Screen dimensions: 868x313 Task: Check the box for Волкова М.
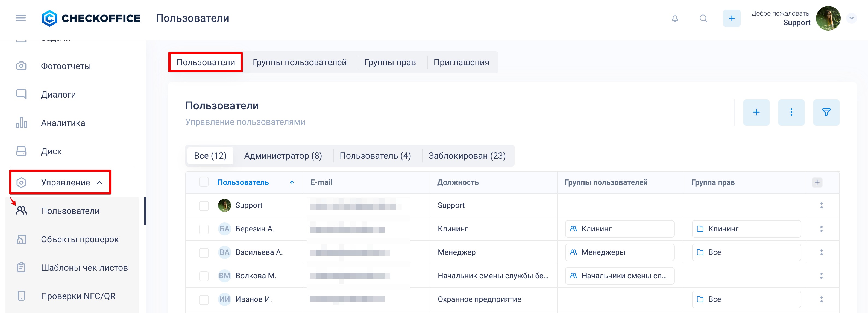tap(204, 276)
